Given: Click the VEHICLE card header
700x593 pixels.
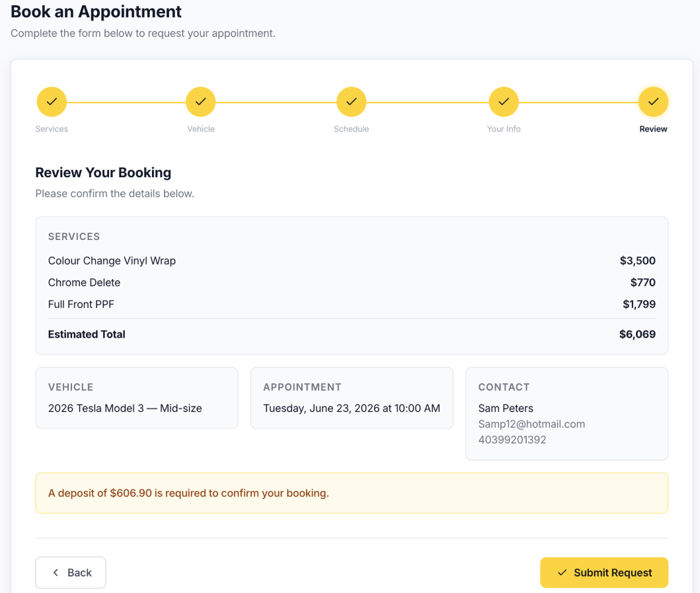Looking at the screenshot, I should [71, 387].
